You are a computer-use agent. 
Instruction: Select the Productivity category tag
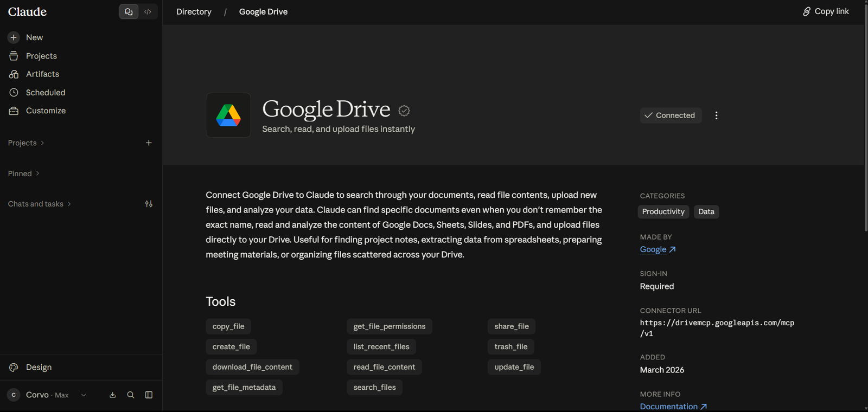click(663, 211)
